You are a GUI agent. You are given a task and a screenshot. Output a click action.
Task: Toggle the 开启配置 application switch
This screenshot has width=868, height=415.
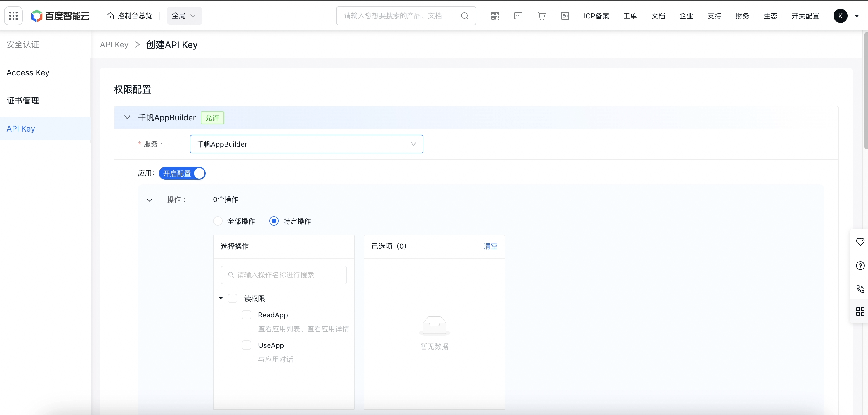pos(182,173)
